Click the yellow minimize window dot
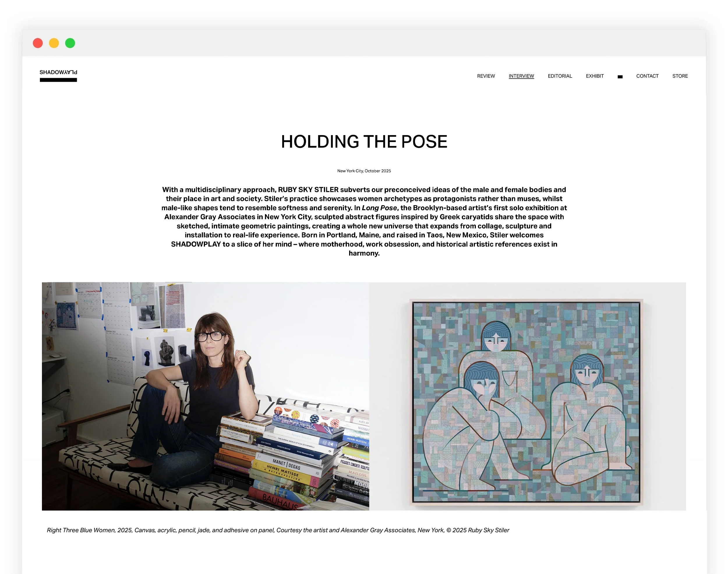Viewport: 728px width, 574px height. pyautogui.click(x=54, y=43)
